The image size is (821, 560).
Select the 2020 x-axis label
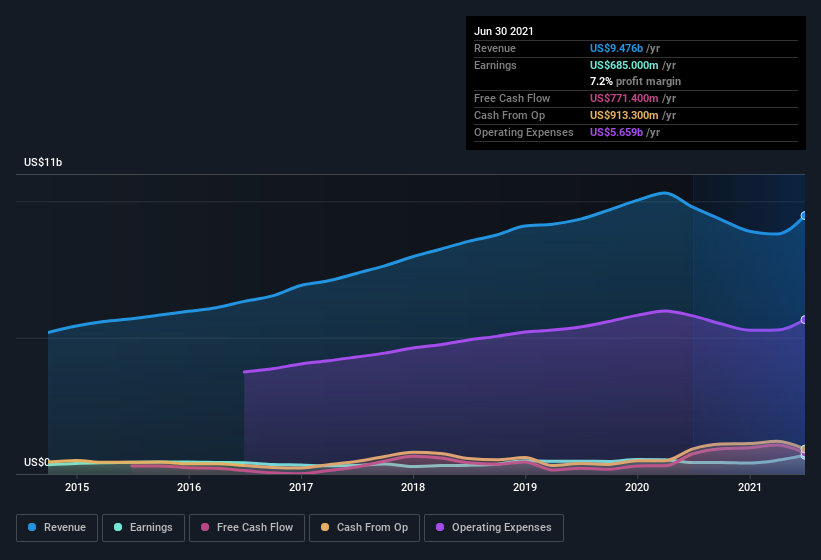coord(637,487)
